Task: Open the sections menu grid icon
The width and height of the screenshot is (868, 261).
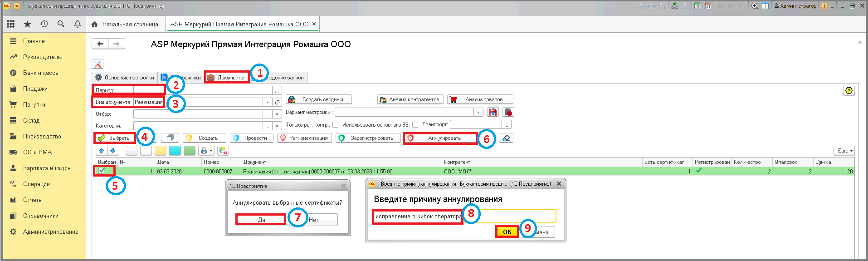Action: coord(11,24)
